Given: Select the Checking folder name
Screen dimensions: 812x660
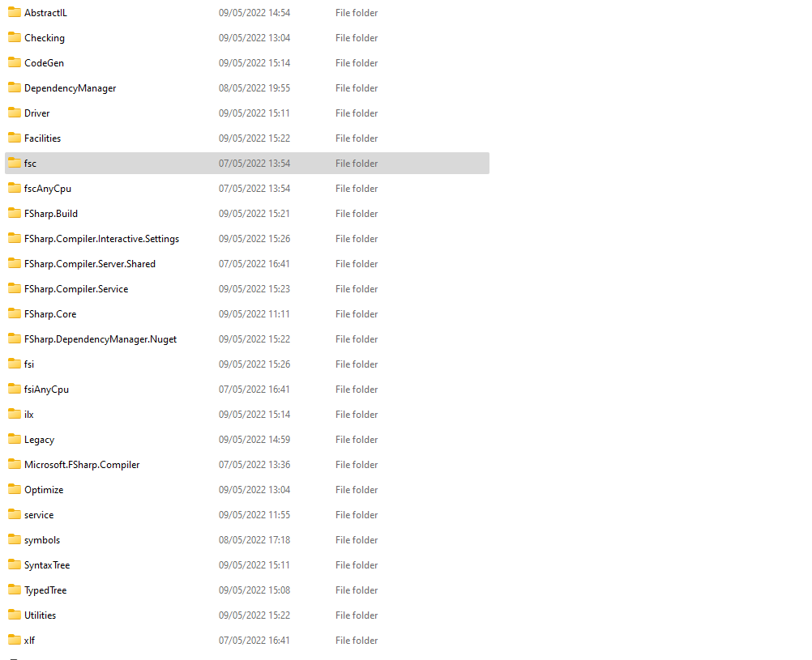Looking at the screenshot, I should [45, 38].
